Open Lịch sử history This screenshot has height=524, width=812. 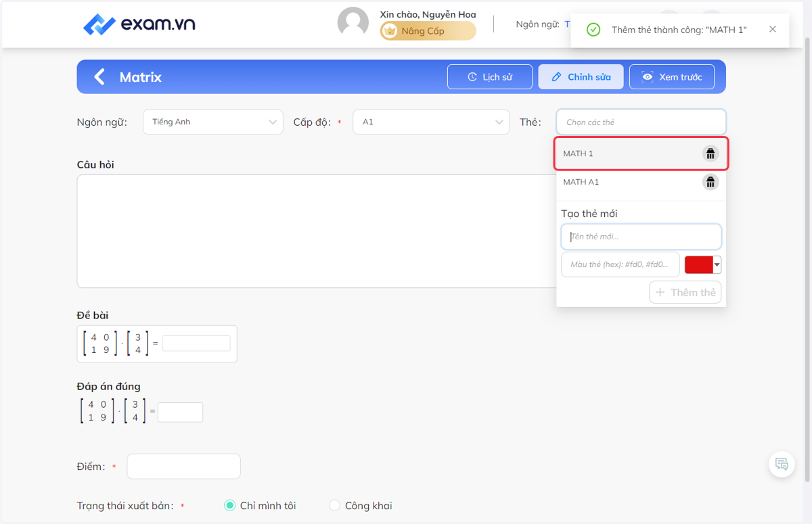pyautogui.click(x=489, y=77)
